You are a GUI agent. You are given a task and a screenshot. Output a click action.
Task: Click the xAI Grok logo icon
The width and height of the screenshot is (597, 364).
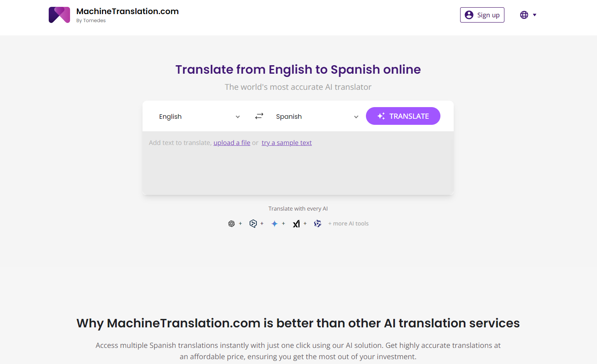click(x=296, y=224)
